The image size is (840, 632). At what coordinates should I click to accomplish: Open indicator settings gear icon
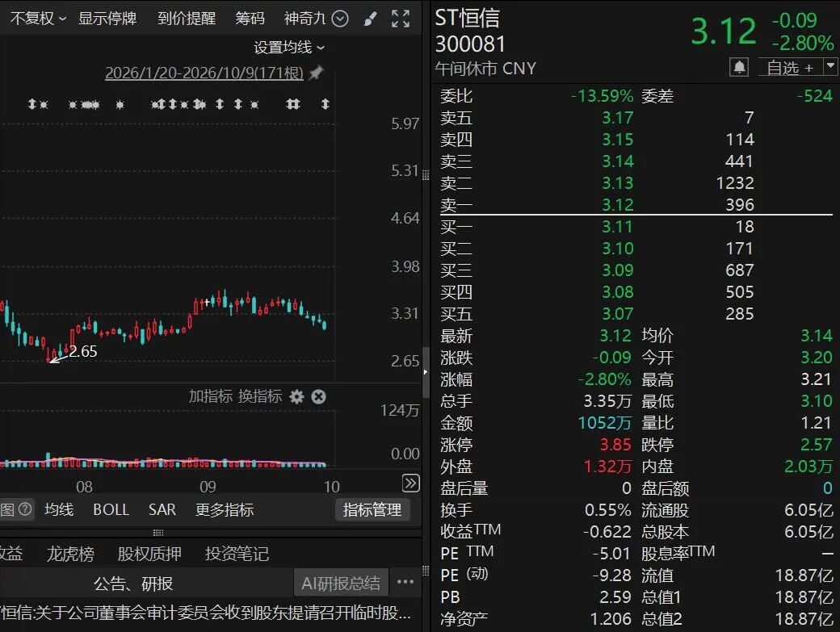click(x=296, y=396)
